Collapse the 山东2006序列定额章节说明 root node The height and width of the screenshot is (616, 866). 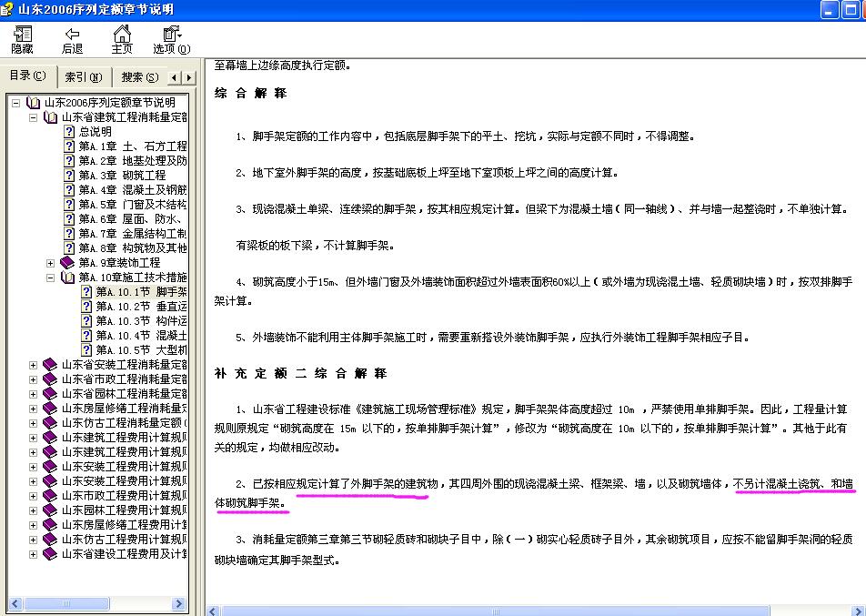[16, 103]
